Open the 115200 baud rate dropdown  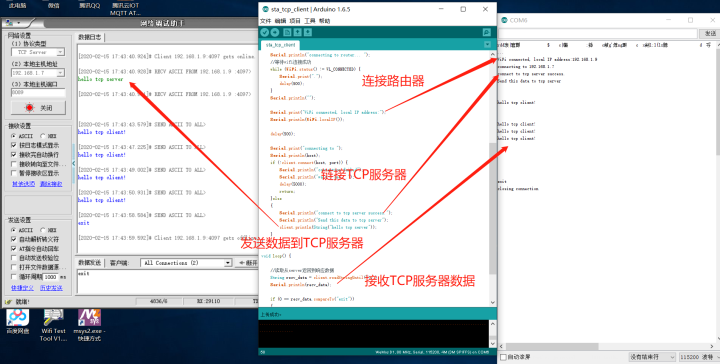tap(698, 357)
